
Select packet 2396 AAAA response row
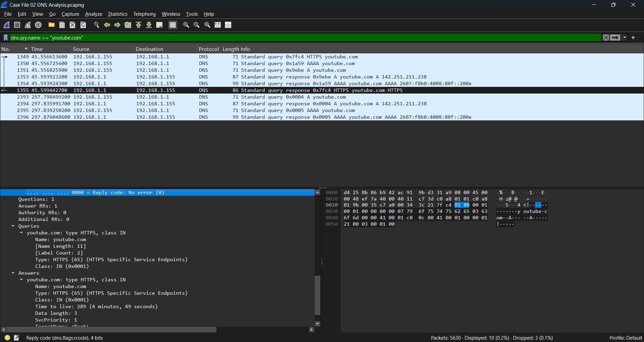click(x=322, y=117)
